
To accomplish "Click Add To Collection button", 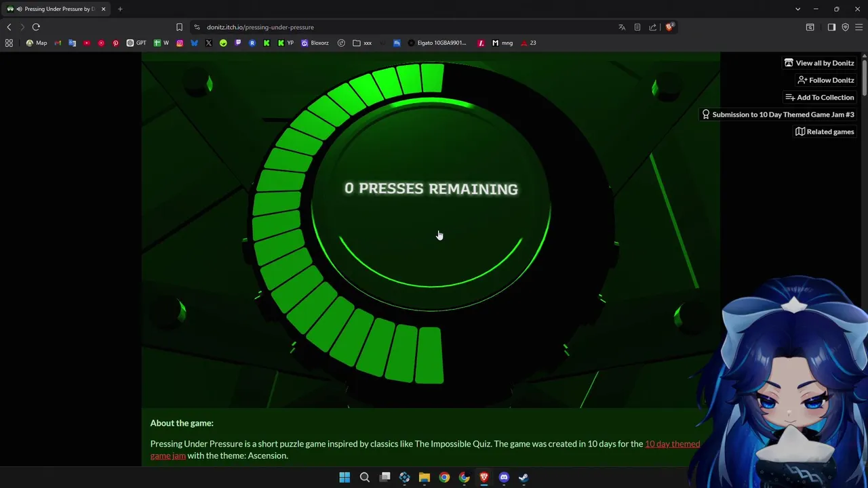I will [x=819, y=97].
